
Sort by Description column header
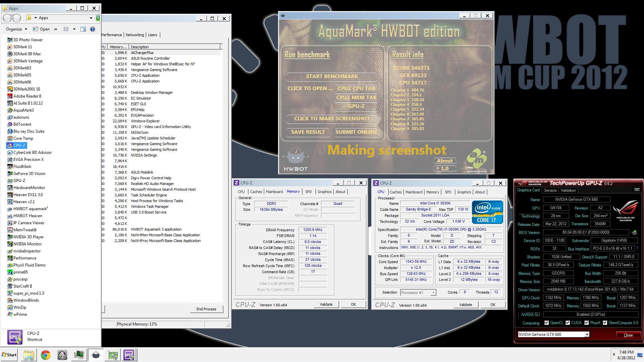pos(175,47)
